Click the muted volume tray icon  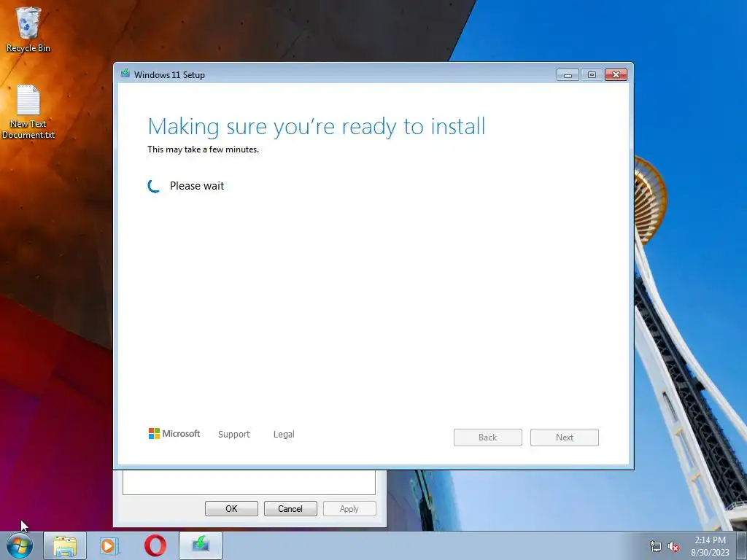(673, 546)
